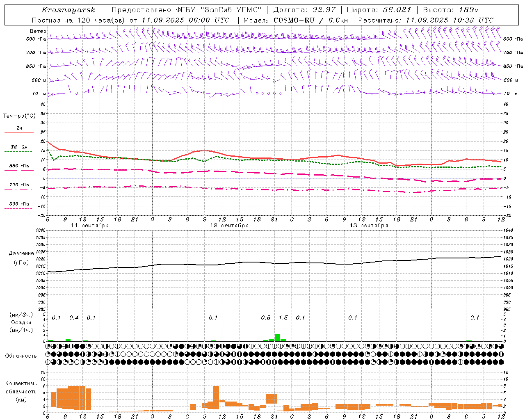Click the '(км)' unit under convective cloudiness

coord(21,399)
